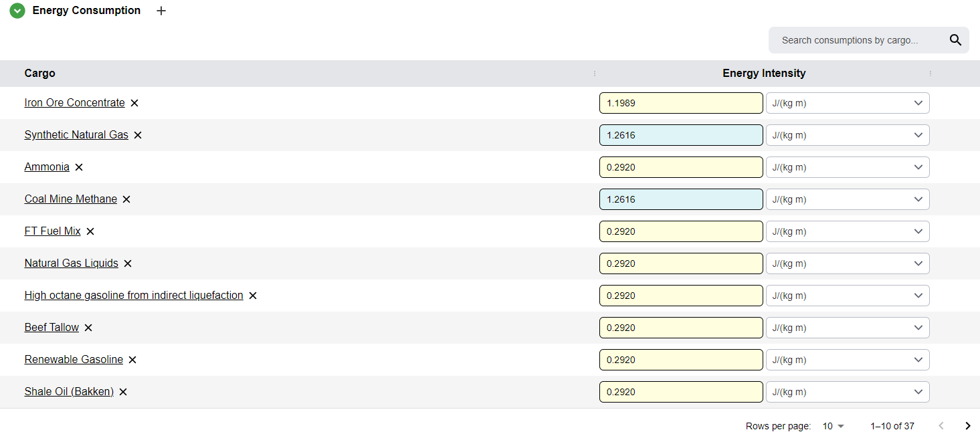Click the 1–10 of 37 pagination text
This screenshot has height=438, width=980.
click(x=892, y=426)
